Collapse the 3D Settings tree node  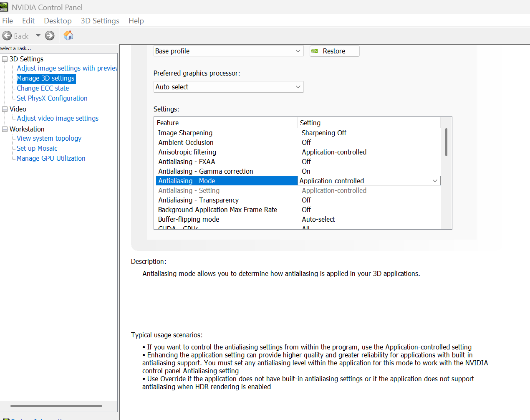[x=5, y=59]
